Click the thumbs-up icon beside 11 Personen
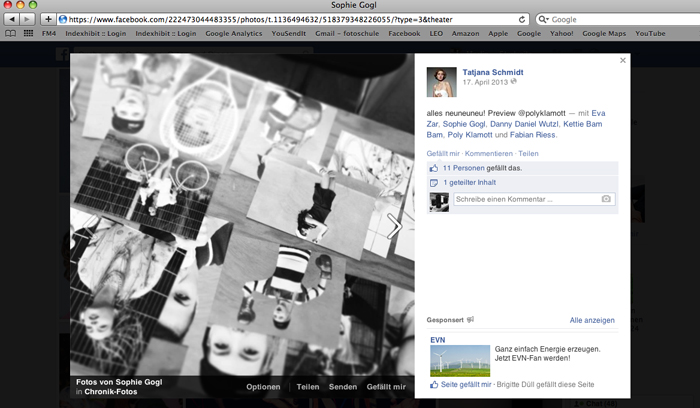This screenshot has height=408, width=700. (433, 168)
